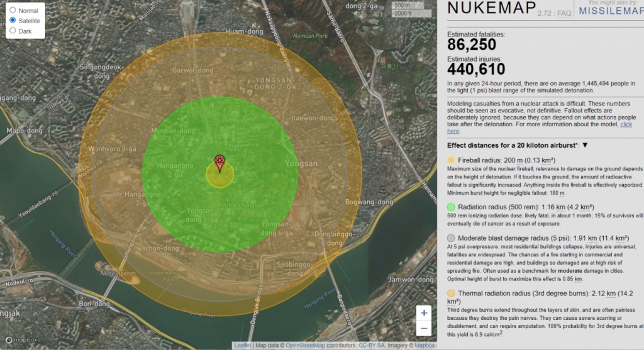Click the Jamwon-dong map label
The height and width of the screenshot is (350, 644).
[411, 280]
